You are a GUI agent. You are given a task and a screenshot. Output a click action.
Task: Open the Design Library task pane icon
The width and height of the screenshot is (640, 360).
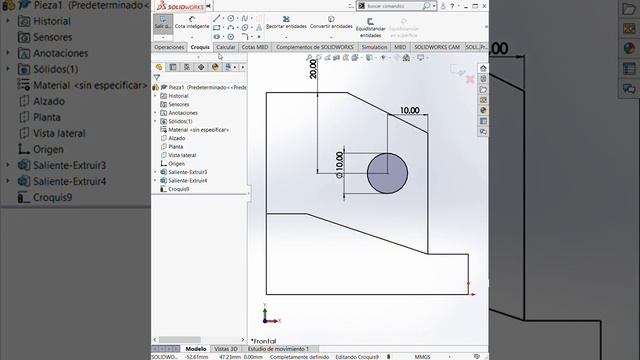point(483,79)
